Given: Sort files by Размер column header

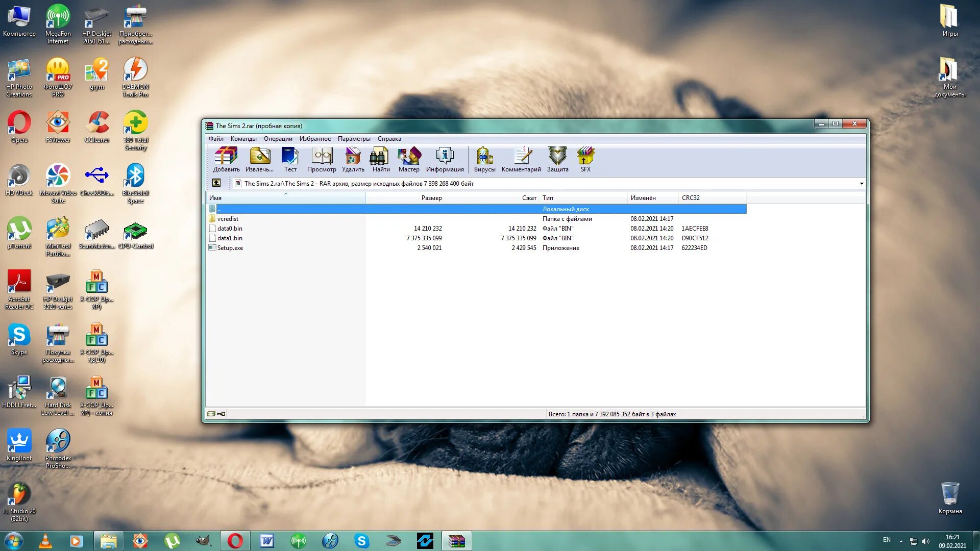Looking at the screenshot, I should 431,198.
